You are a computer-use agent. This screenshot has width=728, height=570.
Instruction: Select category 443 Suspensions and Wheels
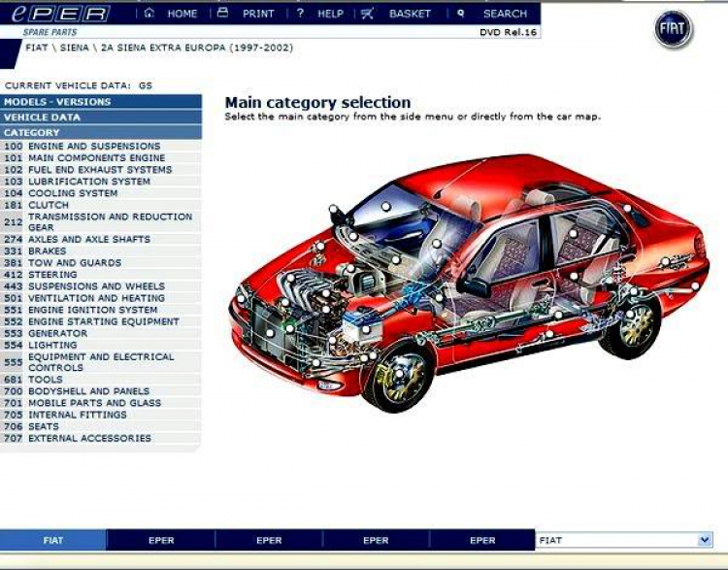click(101, 286)
